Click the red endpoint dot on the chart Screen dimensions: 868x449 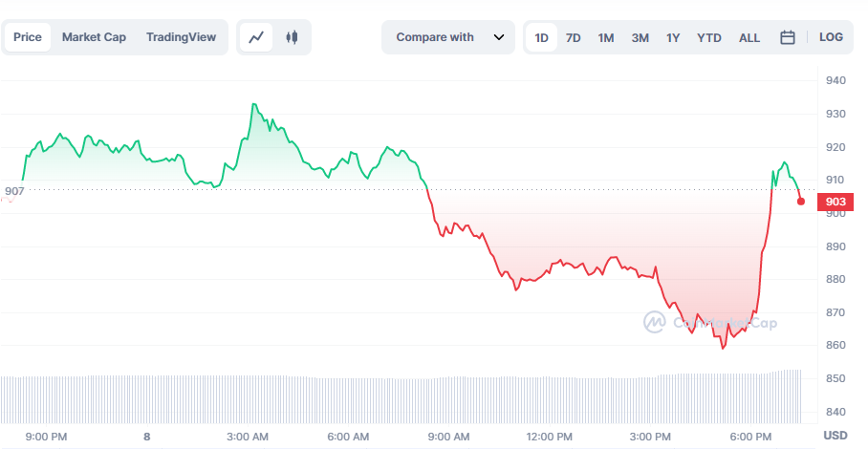[x=801, y=201]
